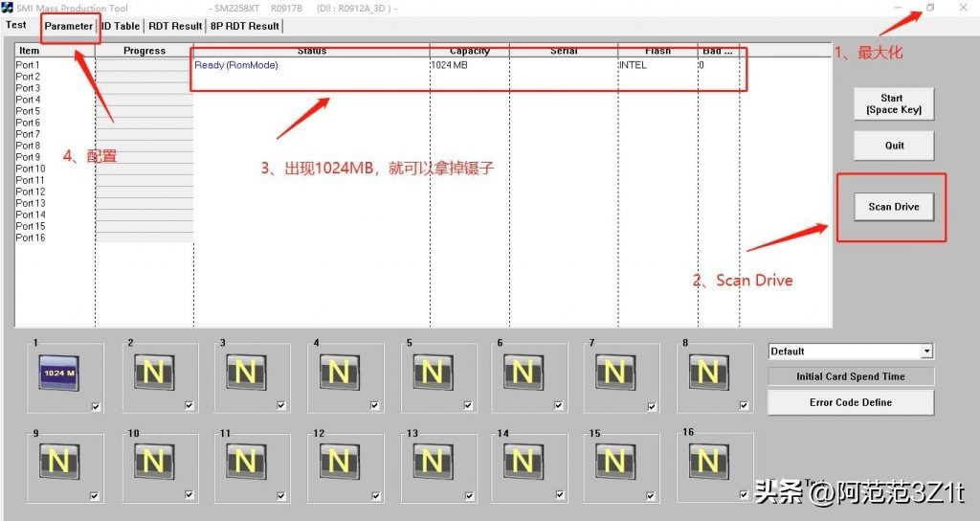This screenshot has height=521, width=980.
Task: Toggle the checkbox for port 7
Action: [x=652, y=406]
